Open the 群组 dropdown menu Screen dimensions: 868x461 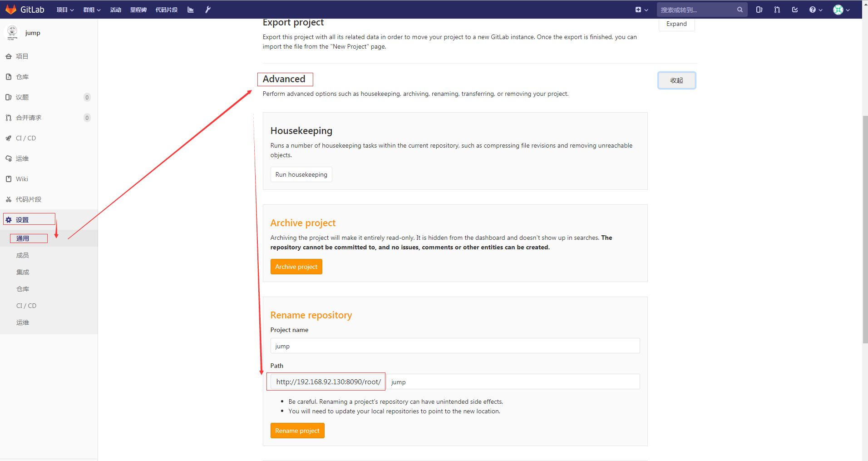tap(92, 9)
